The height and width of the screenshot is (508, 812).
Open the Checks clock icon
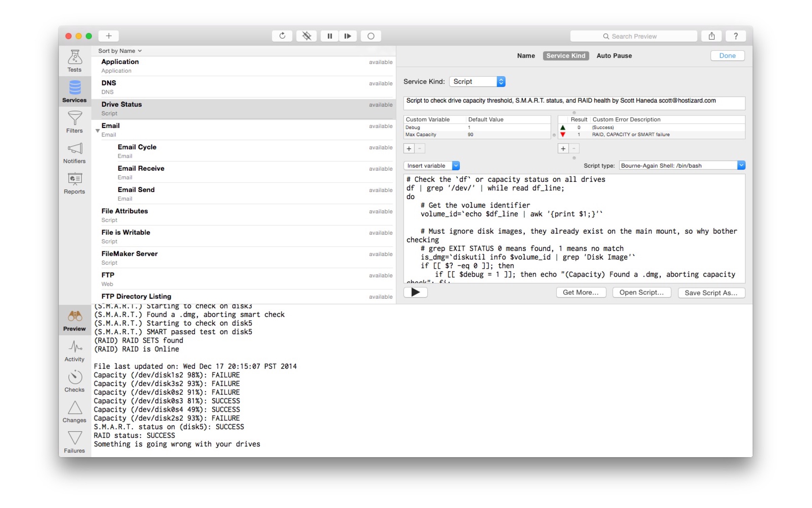point(74,378)
